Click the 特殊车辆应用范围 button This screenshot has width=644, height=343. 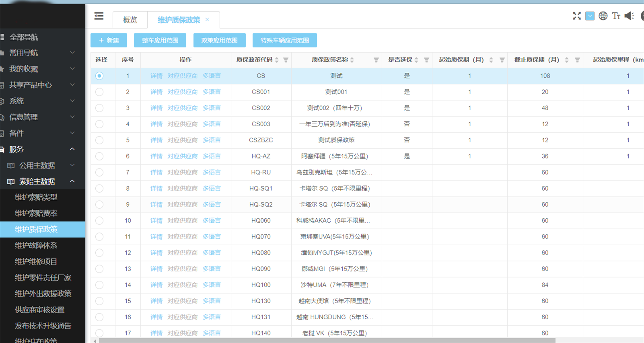pyautogui.click(x=285, y=40)
